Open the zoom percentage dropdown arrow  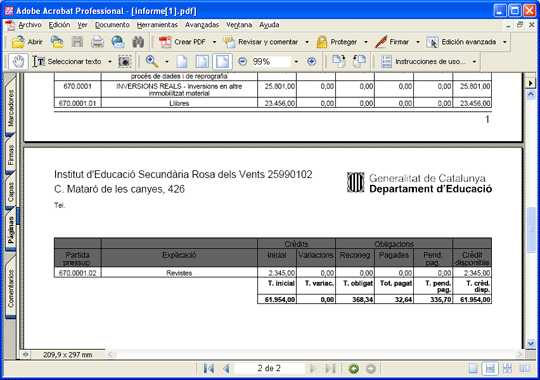coord(296,62)
